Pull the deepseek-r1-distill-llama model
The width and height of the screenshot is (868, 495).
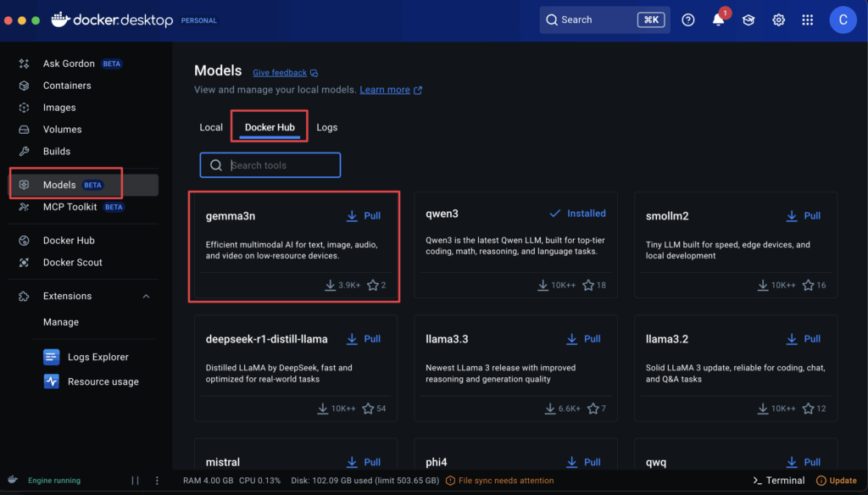click(x=364, y=339)
